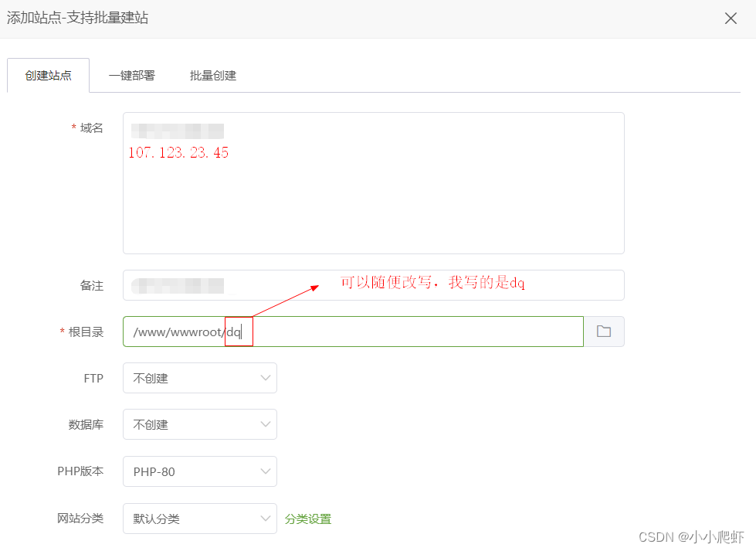Switch to the 批量创建 tab
756x551 pixels.
pyautogui.click(x=213, y=75)
